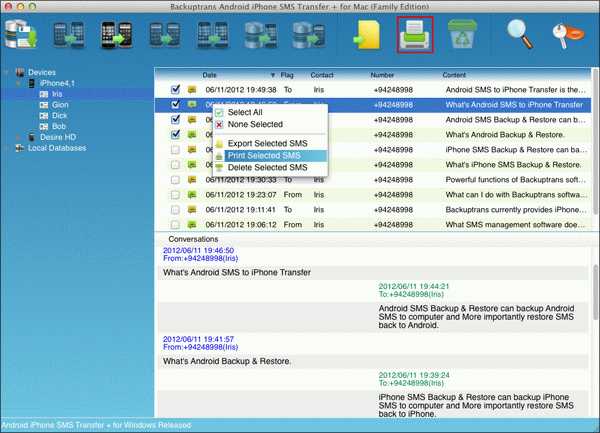Click the yellow export SMS to file icon
The width and height of the screenshot is (600, 433).
[x=367, y=35]
